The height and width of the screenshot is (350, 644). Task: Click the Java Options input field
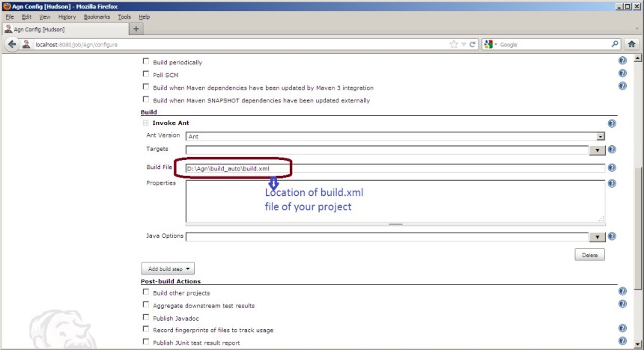[x=387, y=237]
